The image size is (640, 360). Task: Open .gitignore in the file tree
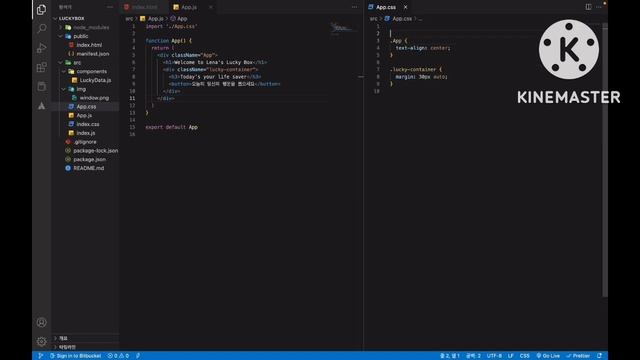[x=85, y=142]
